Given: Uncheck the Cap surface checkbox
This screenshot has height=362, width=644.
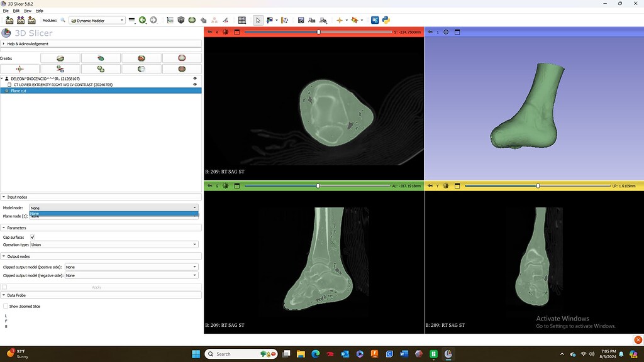Looking at the screenshot, I should tap(32, 237).
